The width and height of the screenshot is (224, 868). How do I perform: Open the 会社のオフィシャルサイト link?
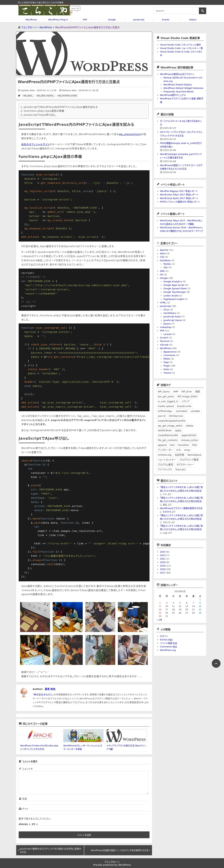[35, 144]
